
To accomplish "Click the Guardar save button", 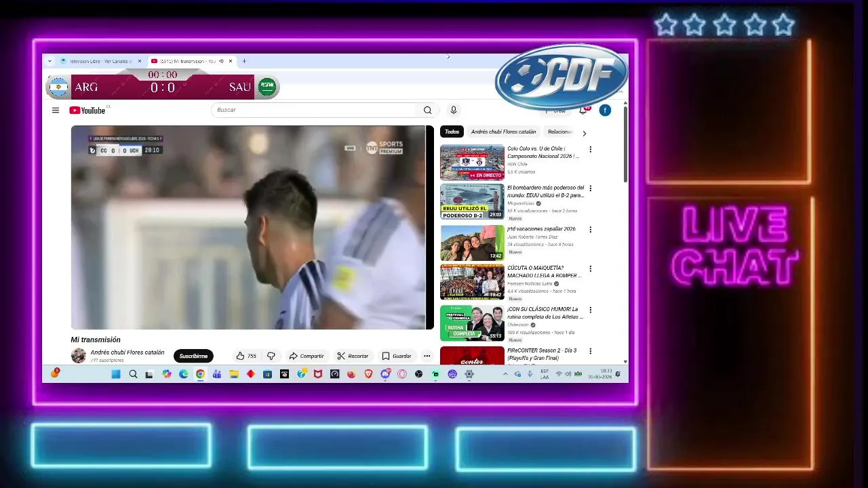I will point(396,356).
